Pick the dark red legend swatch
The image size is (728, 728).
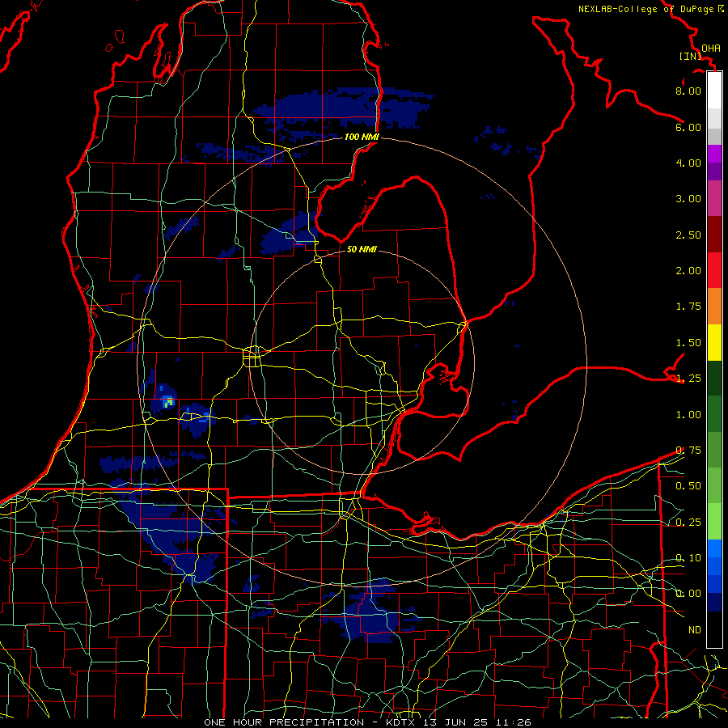[714, 235]
